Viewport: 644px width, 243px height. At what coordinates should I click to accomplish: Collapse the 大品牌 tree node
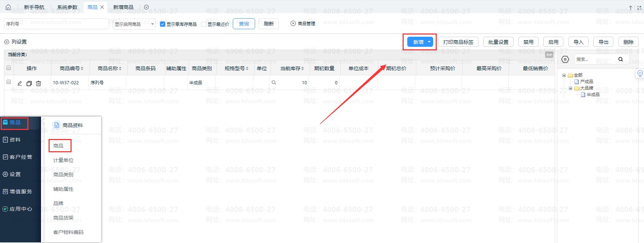[570, 88]
